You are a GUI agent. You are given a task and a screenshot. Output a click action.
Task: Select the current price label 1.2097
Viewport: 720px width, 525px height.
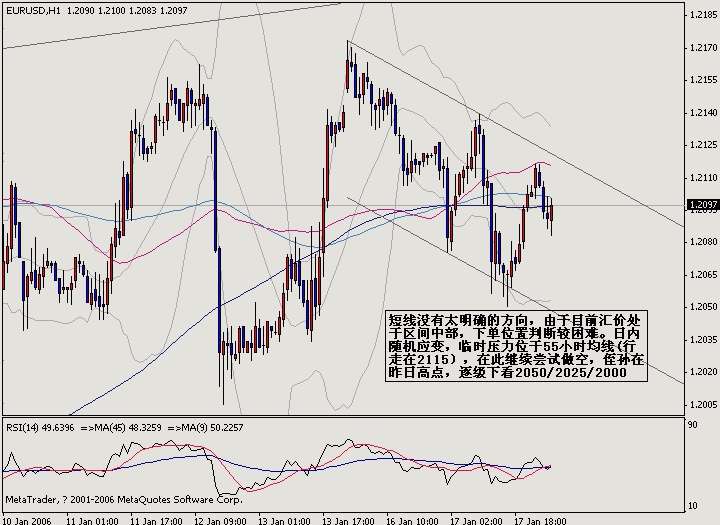pos(703,204)
